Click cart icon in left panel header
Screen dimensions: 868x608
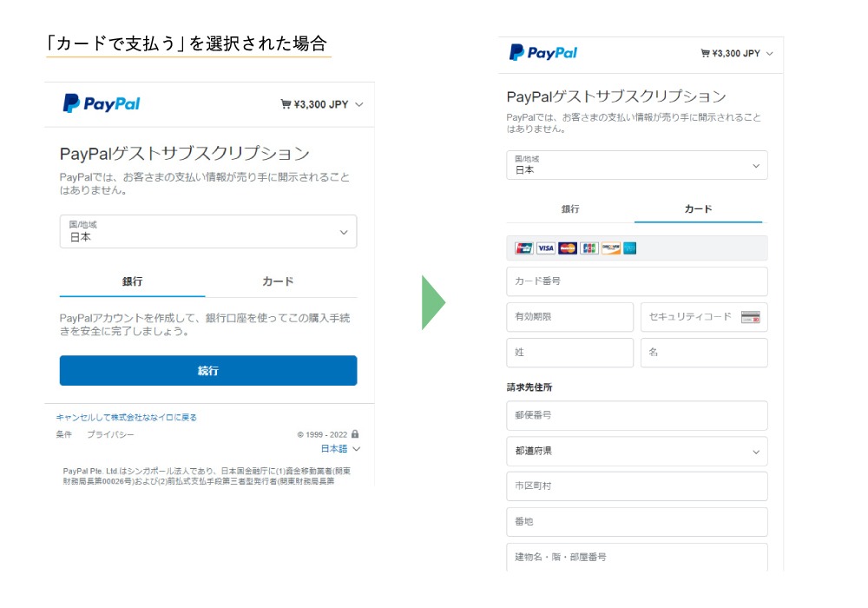point(286,104)
